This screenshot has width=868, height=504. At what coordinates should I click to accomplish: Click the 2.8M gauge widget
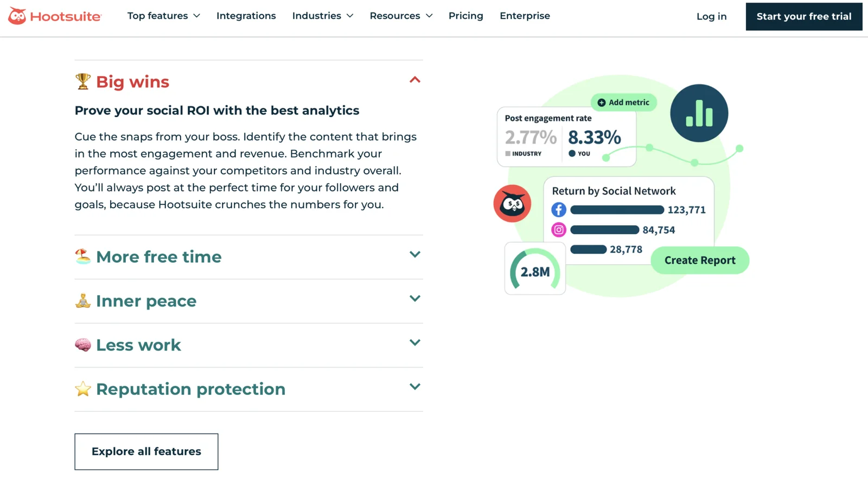pyautogui.click(x=535, y=269)
